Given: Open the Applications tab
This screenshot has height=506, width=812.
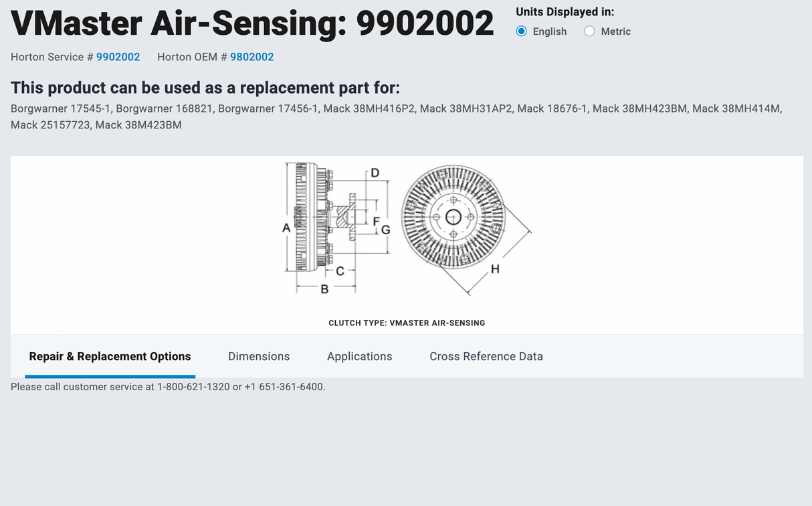Looking at the screenshot, I should coord(360,356).
